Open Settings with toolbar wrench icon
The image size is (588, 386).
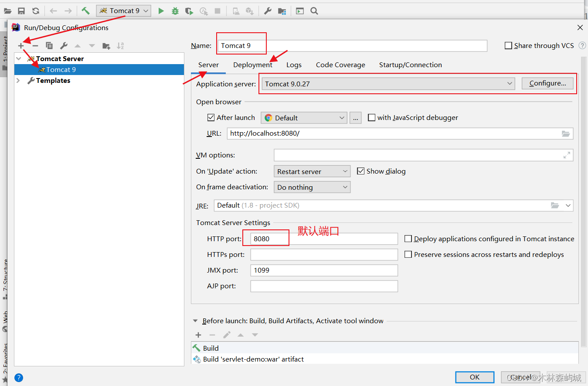(x=268, y=11)
